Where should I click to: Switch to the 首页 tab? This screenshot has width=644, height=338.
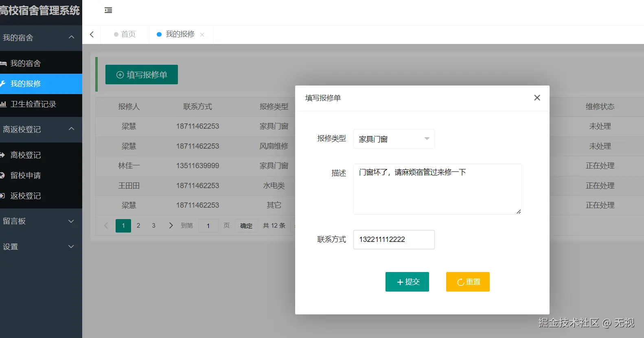coord(125,35)
